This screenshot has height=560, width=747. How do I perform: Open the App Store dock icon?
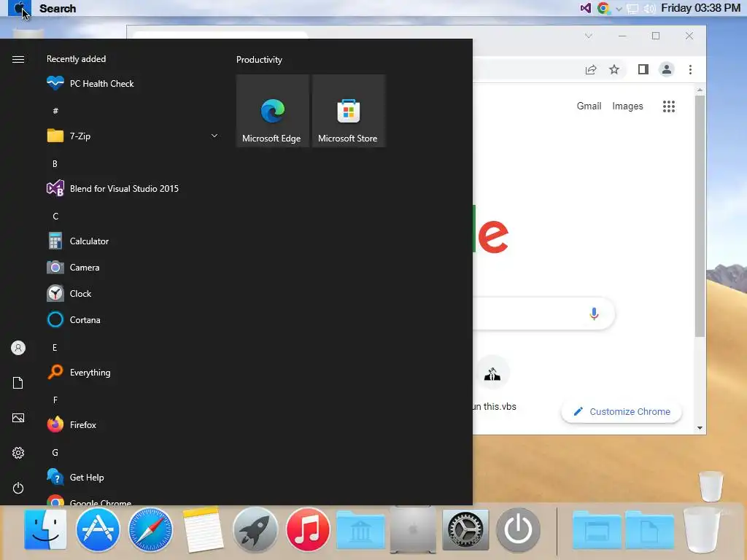pyautogui.click(x=98, y=529)
